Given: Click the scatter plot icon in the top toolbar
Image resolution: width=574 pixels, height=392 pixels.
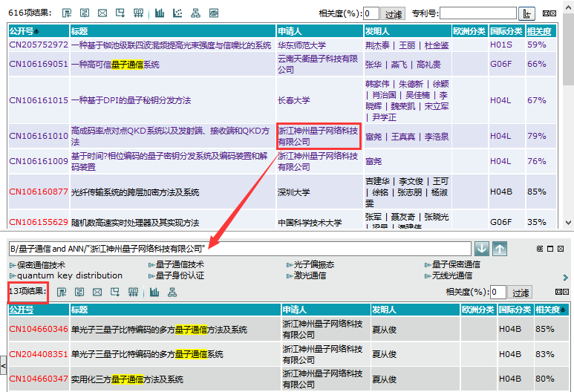Looking at the screenshot, I should (x=177, y=13).
